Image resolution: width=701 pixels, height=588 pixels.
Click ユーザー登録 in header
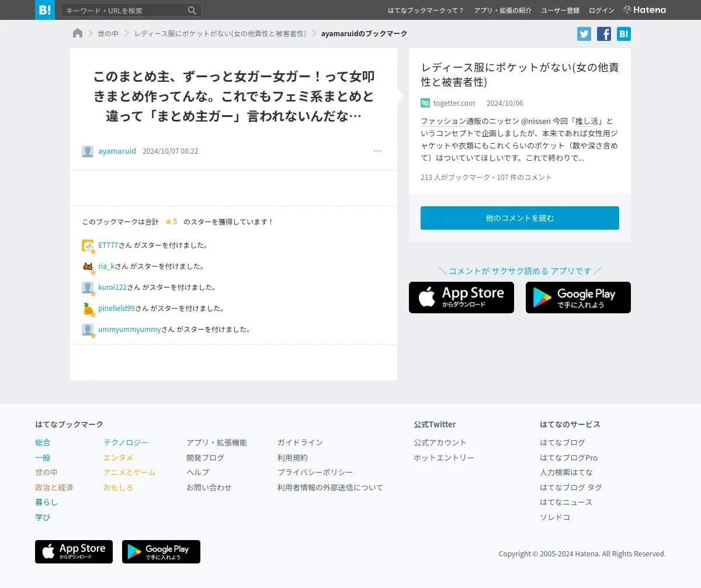[x=560, y=11]
